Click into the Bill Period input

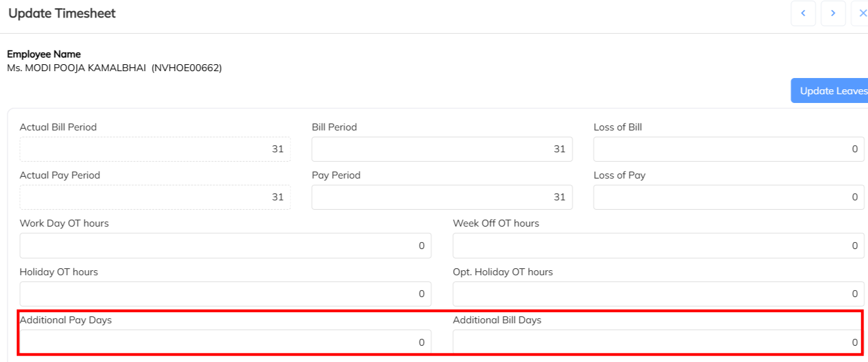click(x=442, y=149)
